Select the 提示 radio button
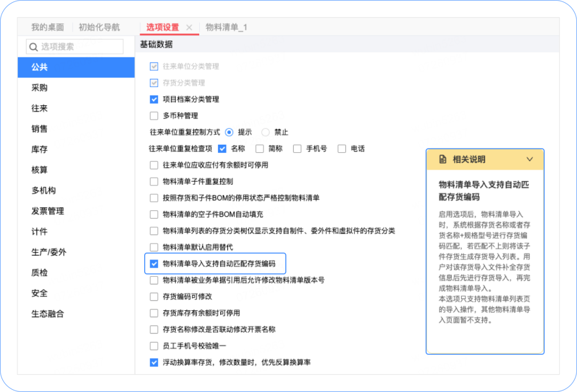The width and height of the screenshot is (577, 392). point(229,132)
